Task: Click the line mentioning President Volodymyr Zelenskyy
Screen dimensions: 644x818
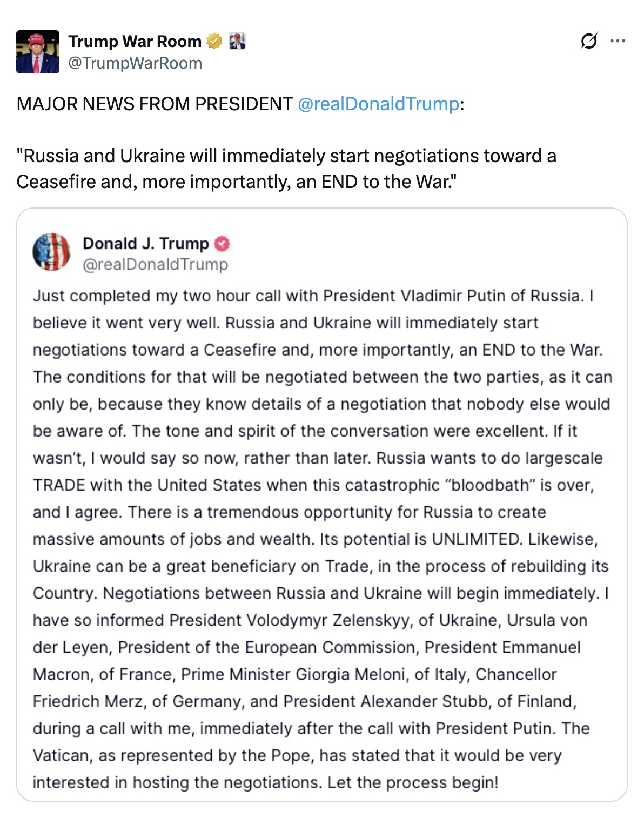Action: [310, 620]
